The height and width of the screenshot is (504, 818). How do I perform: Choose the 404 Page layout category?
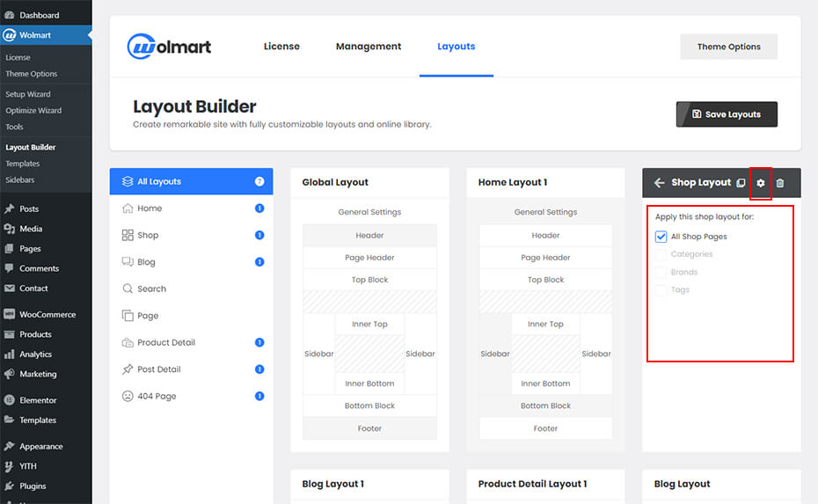click(x=157, y=396)
